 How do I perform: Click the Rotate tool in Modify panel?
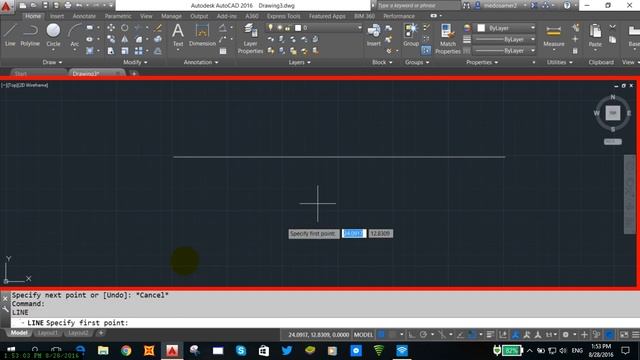[x=124, y=28]
